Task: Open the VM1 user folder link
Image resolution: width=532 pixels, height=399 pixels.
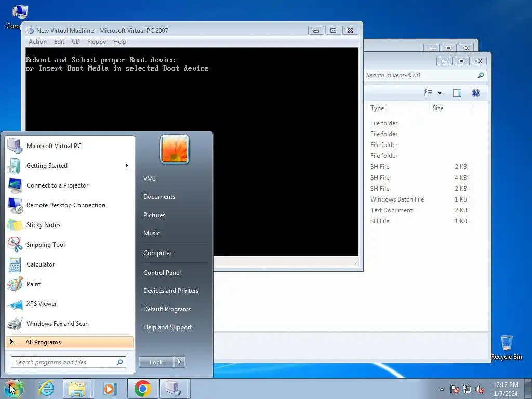Action: click(149, 179)
